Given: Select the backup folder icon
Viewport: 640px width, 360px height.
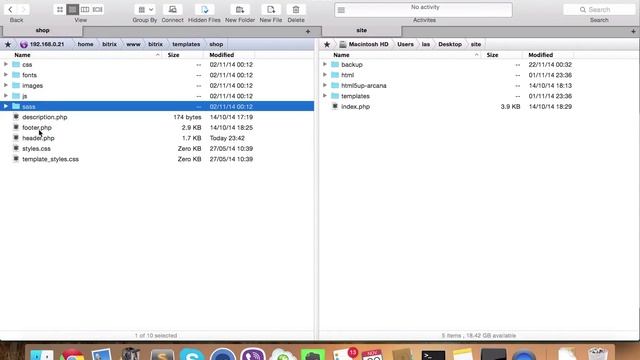Looking at the screenshot, I should pyautogui.click(x=335, y=64).
